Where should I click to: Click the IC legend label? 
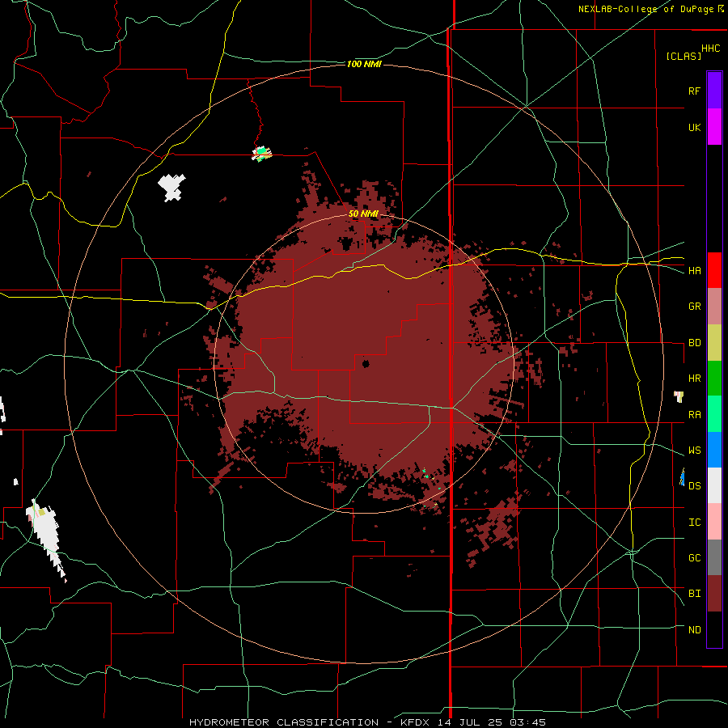[x=694, y=523]
